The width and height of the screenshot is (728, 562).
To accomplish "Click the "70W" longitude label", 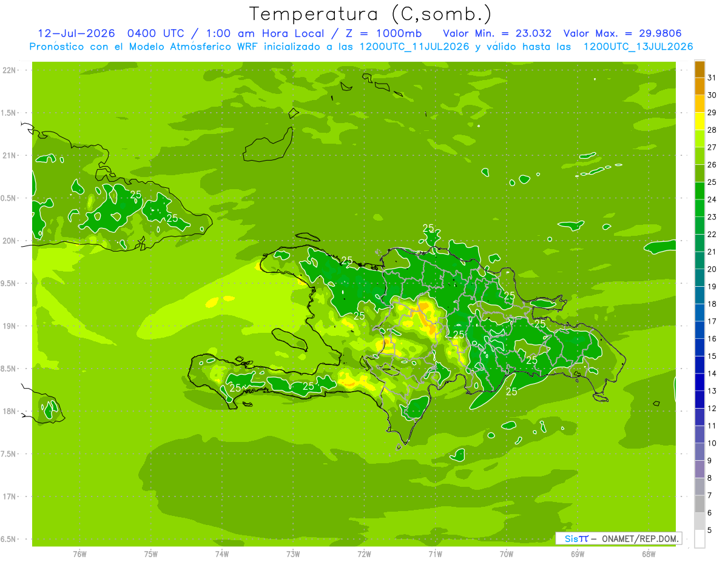I will [x=507, y=554].
